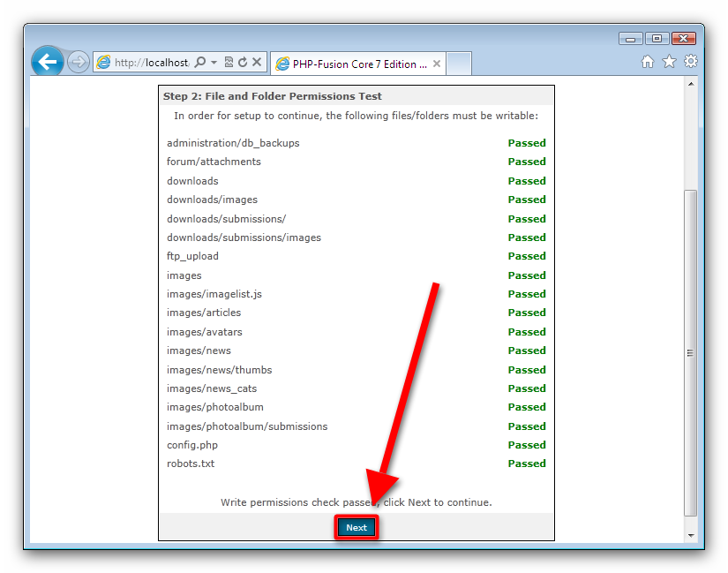Expand the address bar autocomplete dropdown arrow
The image size is (728, 573).
(214, 63)
